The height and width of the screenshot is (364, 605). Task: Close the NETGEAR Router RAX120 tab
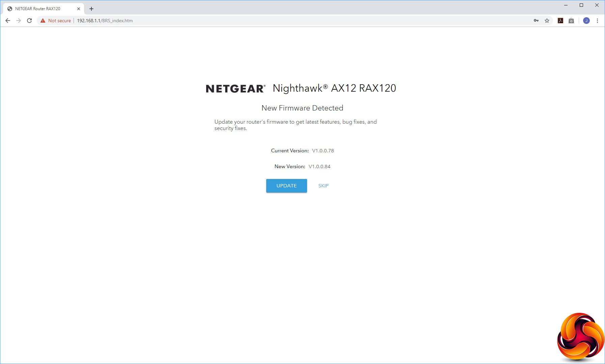click(x=79, y=9)
